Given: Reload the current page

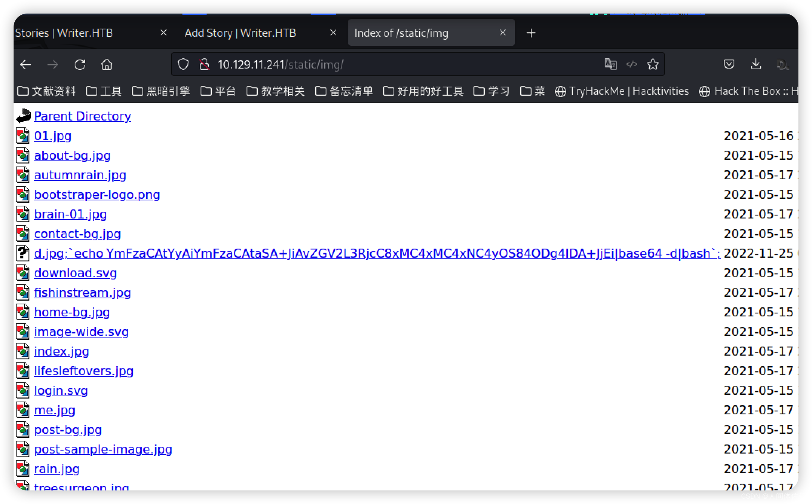Looking at the screenshot, I should click(80, 65).
